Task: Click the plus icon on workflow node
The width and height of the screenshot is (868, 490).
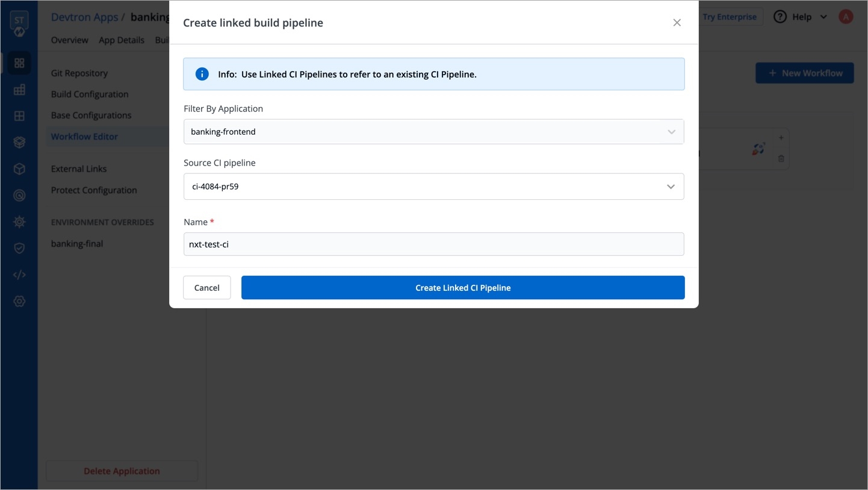Action: 781,138
